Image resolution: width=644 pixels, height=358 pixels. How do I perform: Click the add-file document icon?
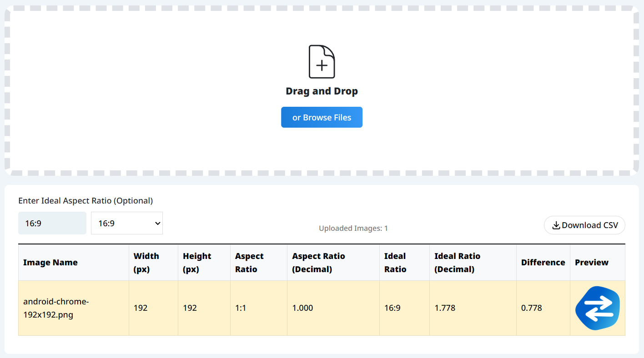(322, 62)
